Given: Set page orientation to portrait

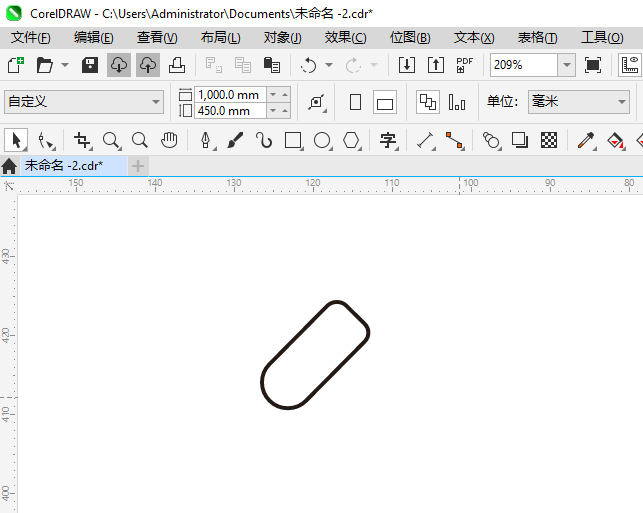Looking at the screenshot, I should coord(356,102).
